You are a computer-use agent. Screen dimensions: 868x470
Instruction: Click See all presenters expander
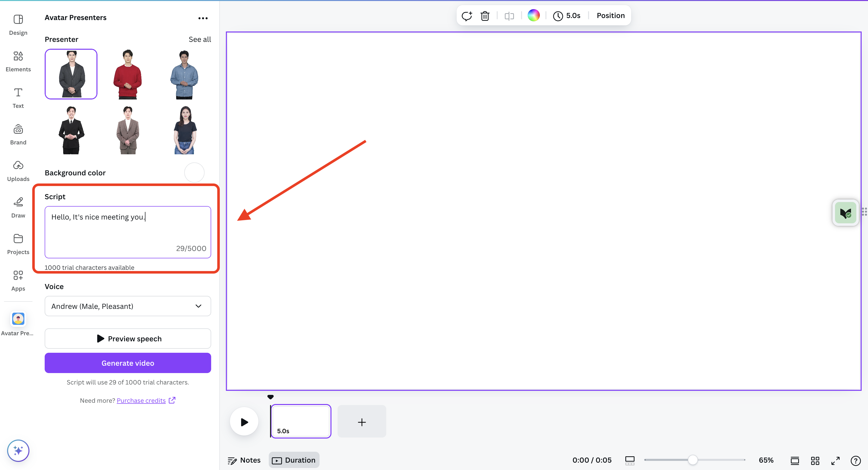tap(200, 39)
